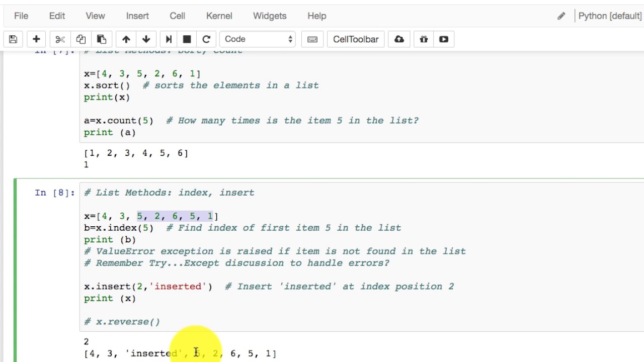644x362 pixels.
Task: Open the File menu
Action: pyautogui.click(x=21, y=16)
